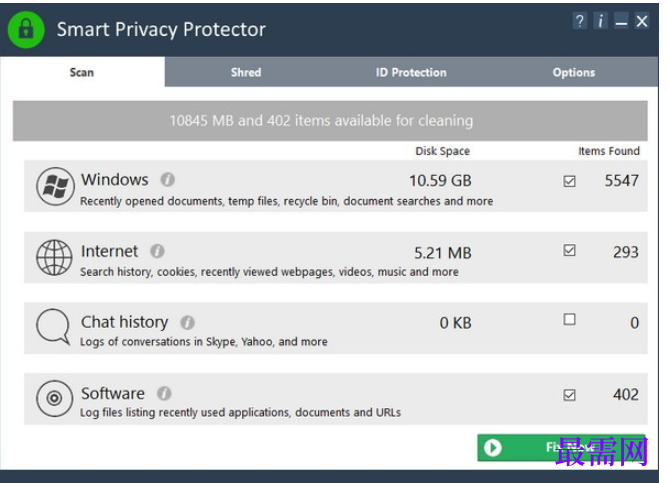Click the Chat history 0 items count

(634, 323)
